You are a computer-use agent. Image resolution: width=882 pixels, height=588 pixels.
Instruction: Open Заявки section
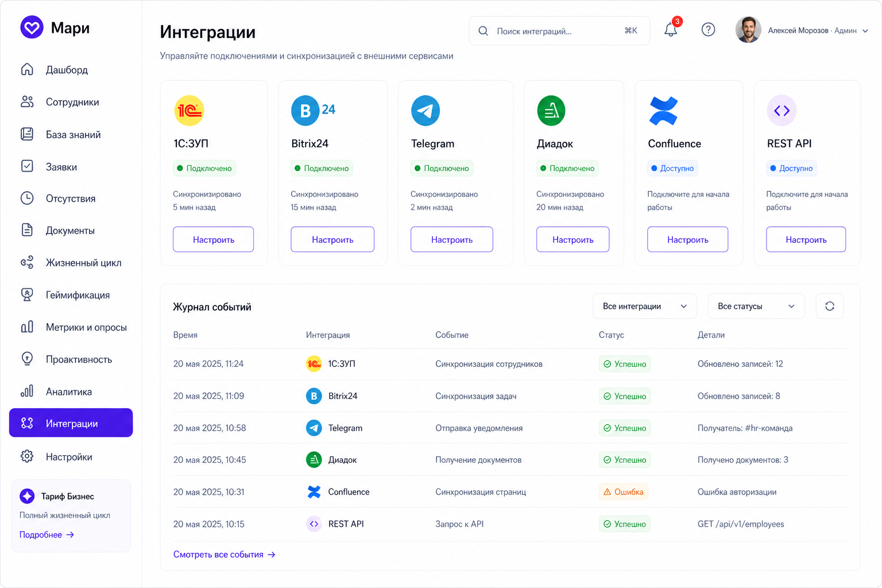71,167
